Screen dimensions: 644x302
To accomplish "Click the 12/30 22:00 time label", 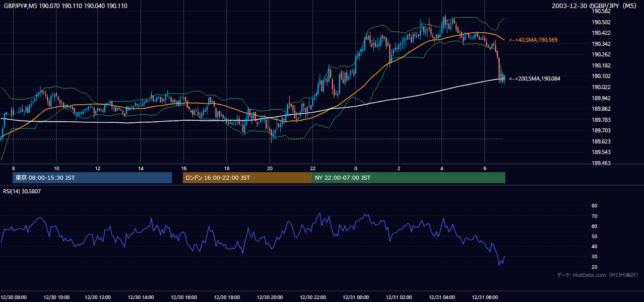I will [312, 297].
